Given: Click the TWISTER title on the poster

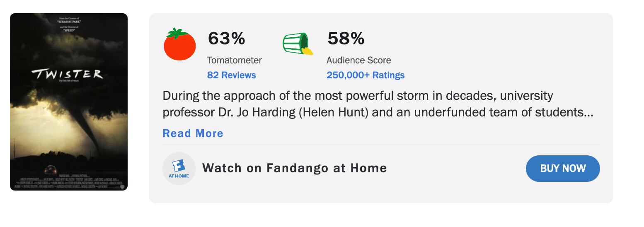Looking at the screenshot, I should [67, 74].
